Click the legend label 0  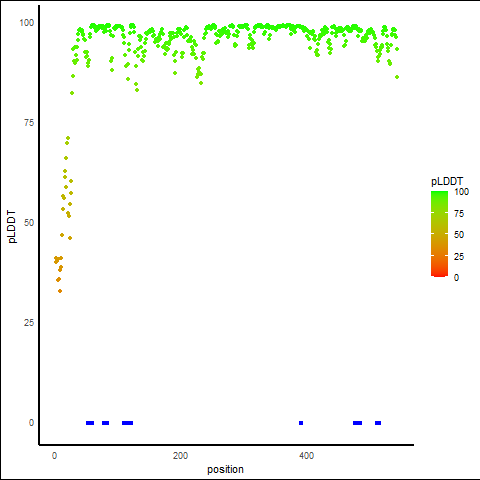pyautogui.click(x=457, y=278)
